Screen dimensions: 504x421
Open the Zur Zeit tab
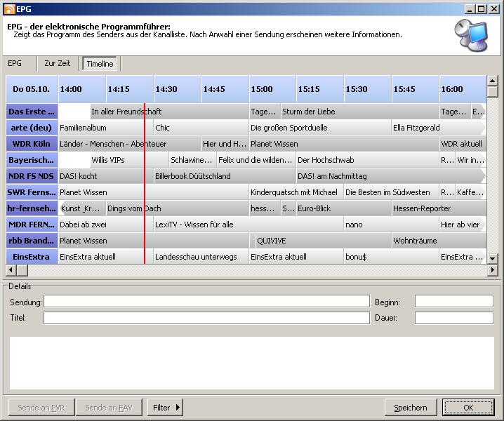click(58, 63)
